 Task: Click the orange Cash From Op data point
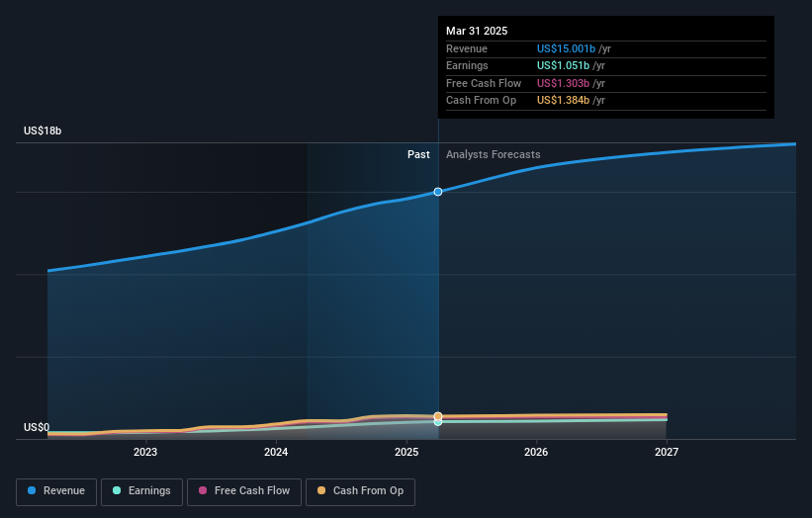pyautogui.click(x=438, y=416)
